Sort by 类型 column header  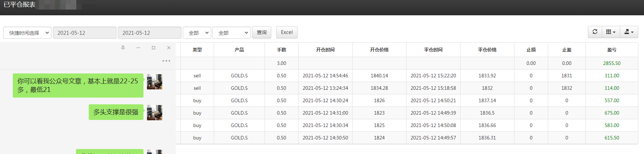(x=197, y=50)
